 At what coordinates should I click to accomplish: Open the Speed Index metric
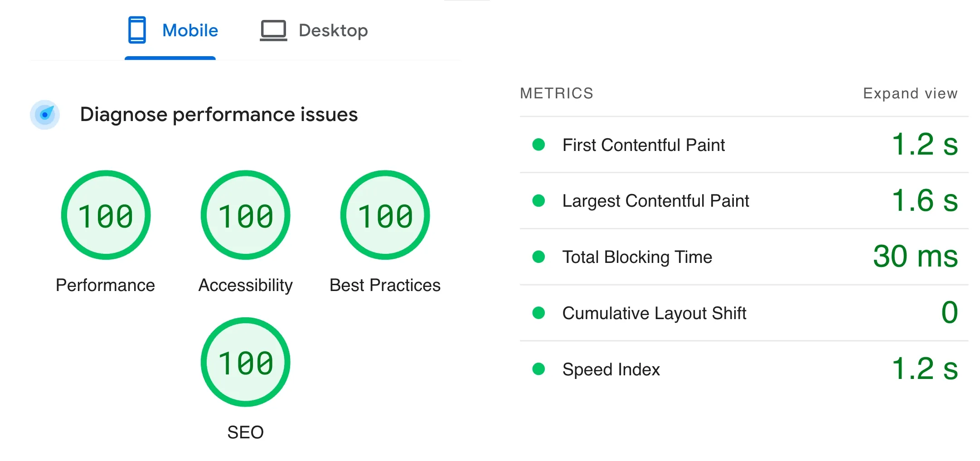point(611,369)
